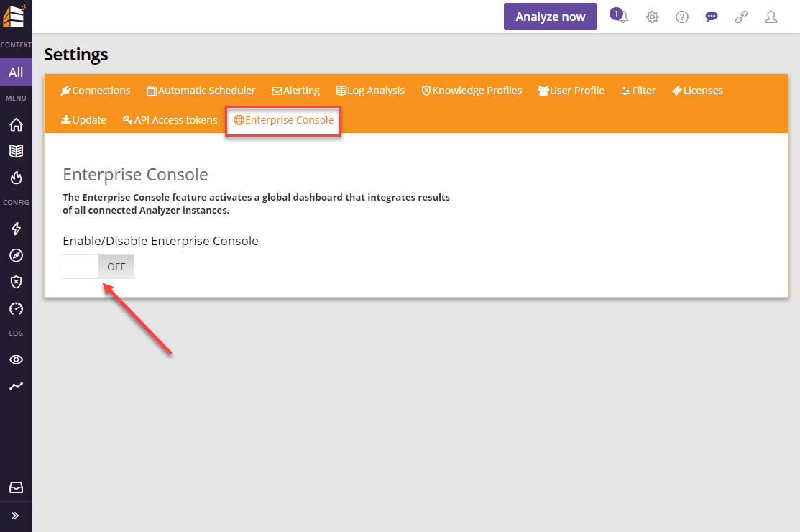Viewport: 800px width, 532px height.
Task: Click the link chain icon in the header
Action: [741, 17]
